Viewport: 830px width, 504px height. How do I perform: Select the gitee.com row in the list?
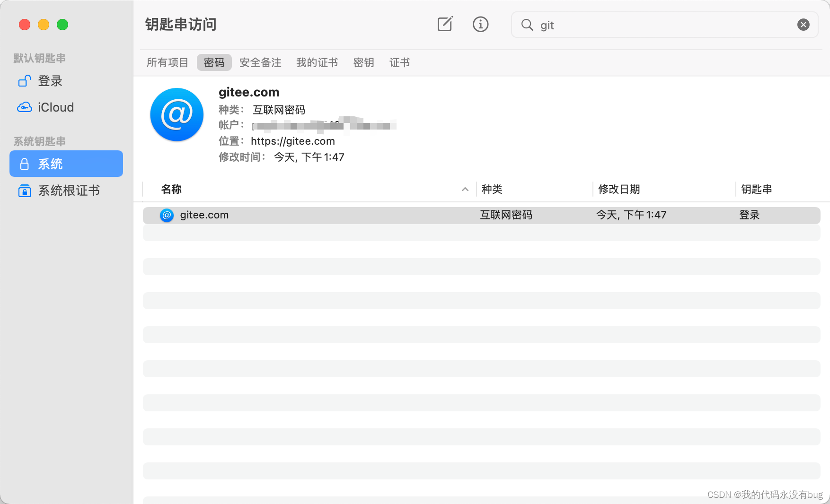click(x=481, y=215)
